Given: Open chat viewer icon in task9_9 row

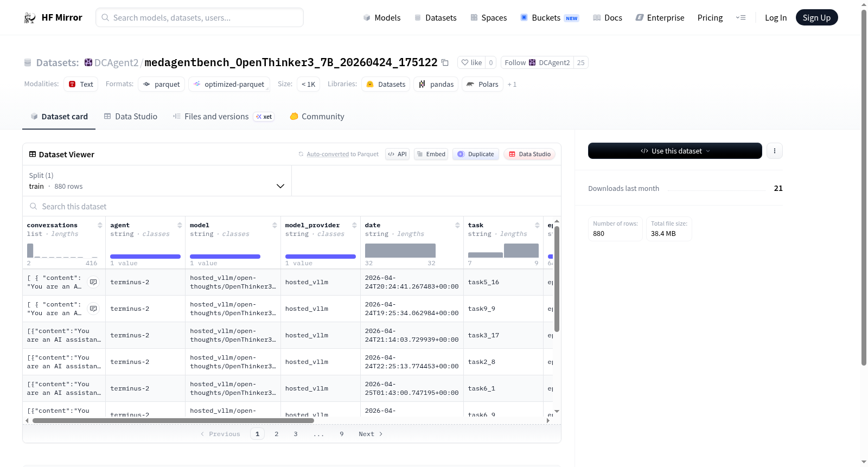Looking at the screenshot, I should 93,309.
